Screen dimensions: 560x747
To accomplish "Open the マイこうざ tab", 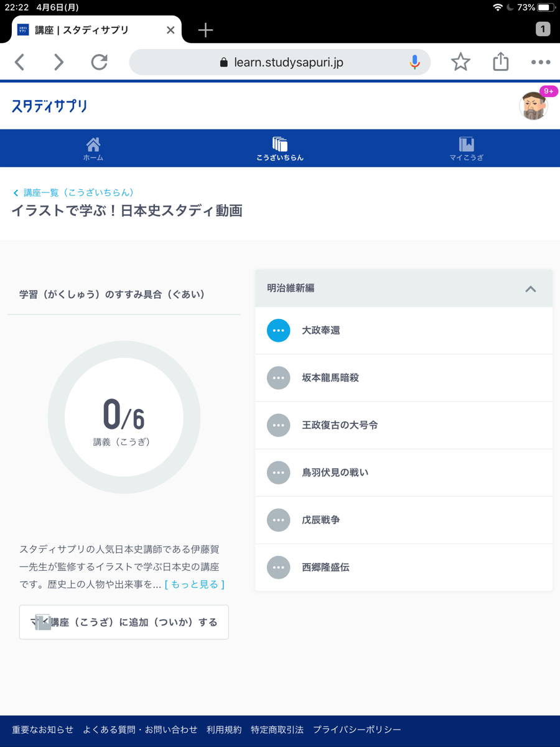I will pyautogui.click(x=466, y=148).
